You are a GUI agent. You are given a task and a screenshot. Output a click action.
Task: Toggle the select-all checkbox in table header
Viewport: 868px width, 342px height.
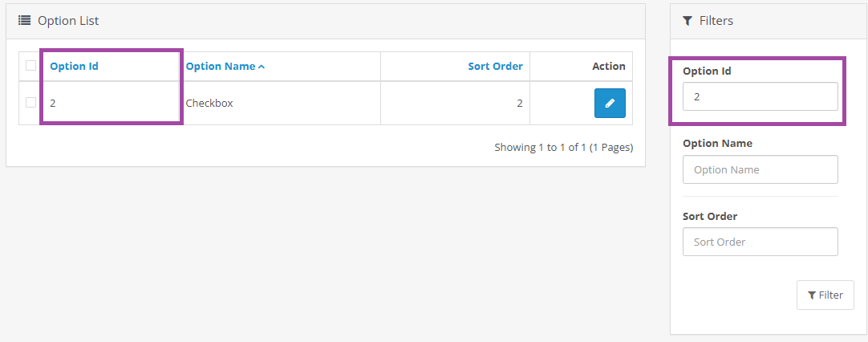click(x=30, y=66)
